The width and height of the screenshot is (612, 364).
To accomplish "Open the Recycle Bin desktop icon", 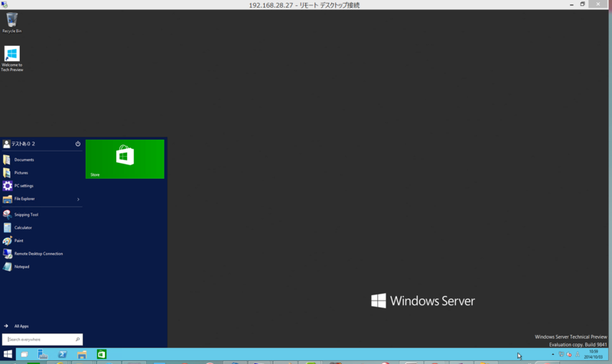I will pos(11,23).
